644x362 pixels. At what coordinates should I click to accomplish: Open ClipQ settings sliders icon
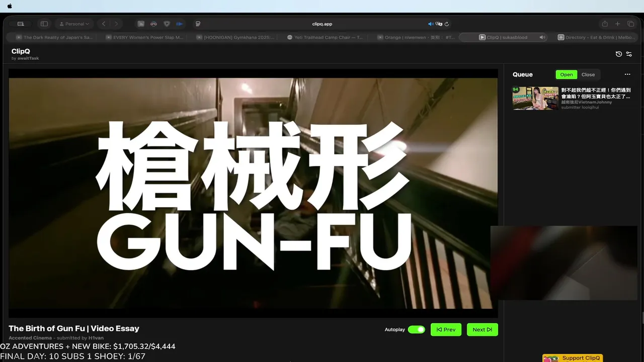(629, 54)
